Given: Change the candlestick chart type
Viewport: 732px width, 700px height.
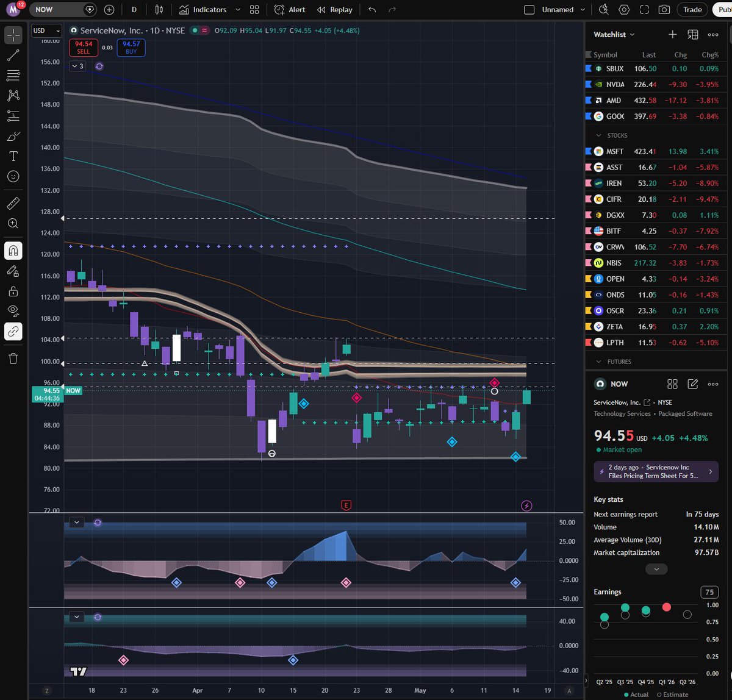Looking at the screenshot, I should 159,10.
